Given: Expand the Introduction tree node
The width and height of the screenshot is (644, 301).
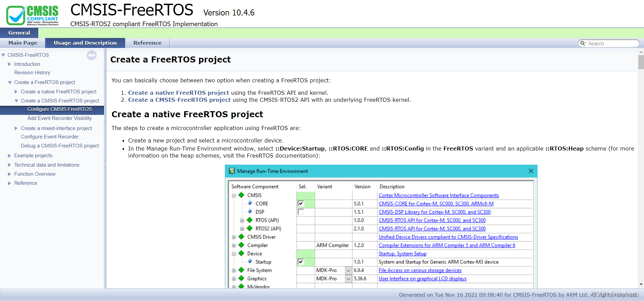Looking at the screenshot, I should 10,64.
